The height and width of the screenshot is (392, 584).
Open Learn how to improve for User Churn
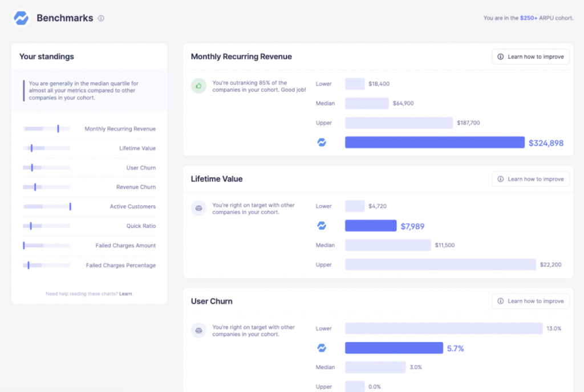point(530,301)
